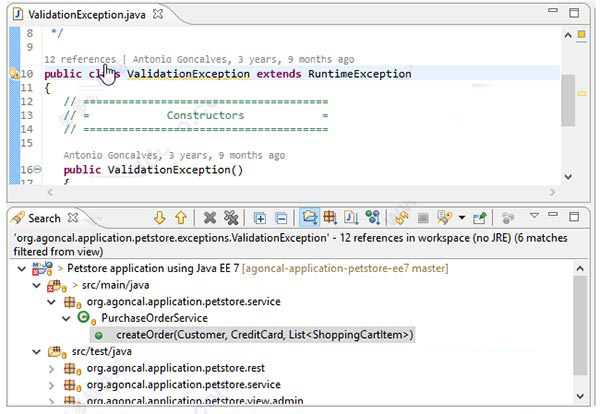Group search results by type
600x414 pixels.
click(372, 217)
